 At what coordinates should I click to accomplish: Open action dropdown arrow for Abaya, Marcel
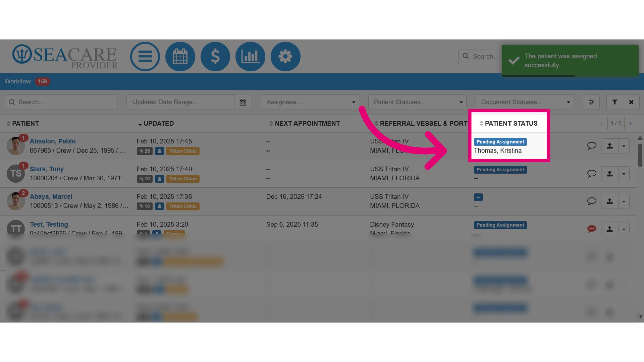click(x=624, y=201)
